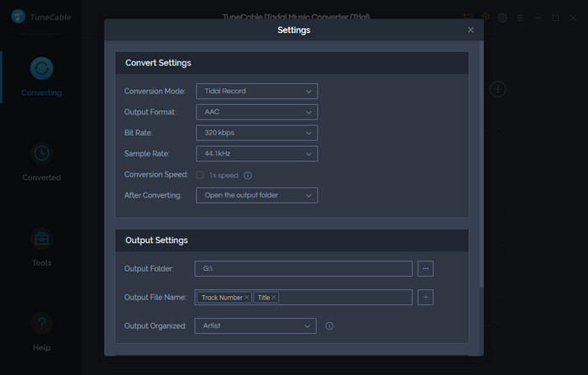Viewport: 588px width, 375px height.
Task: Open the hamburger menu icon in title bar
Action: click(520, 18)
